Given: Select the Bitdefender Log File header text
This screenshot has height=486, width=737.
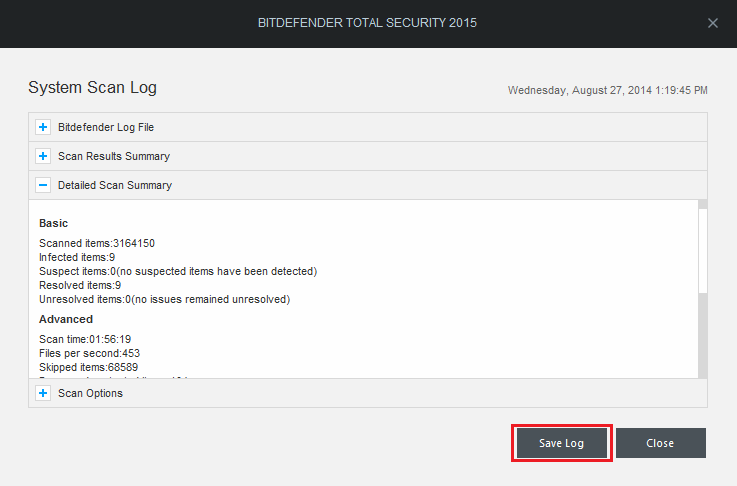Looking at the screenshot, I should tap(106, 127).
